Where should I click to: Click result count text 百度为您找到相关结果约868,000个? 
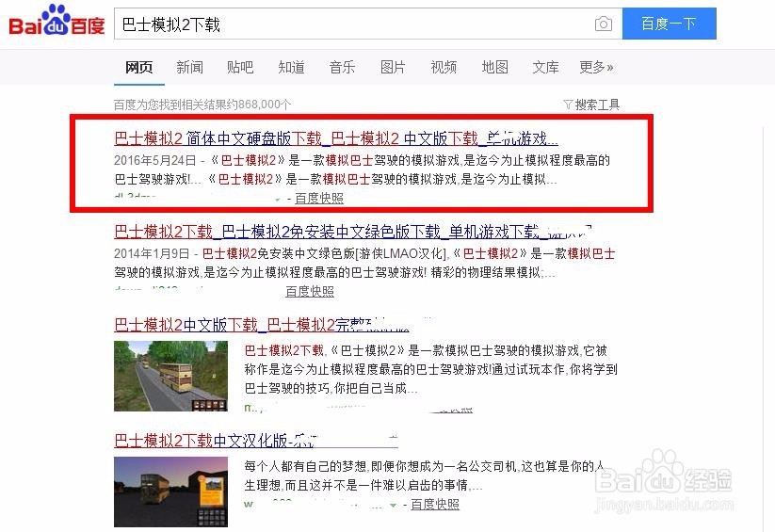pyautogui.click(x=202, y=105)
